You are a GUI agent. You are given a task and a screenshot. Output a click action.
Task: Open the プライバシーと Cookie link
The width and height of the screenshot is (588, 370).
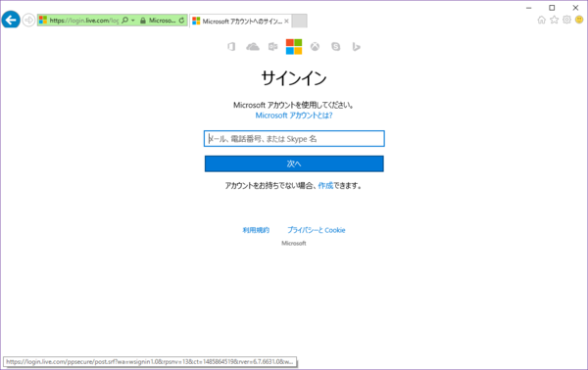[x=317, y=230]
